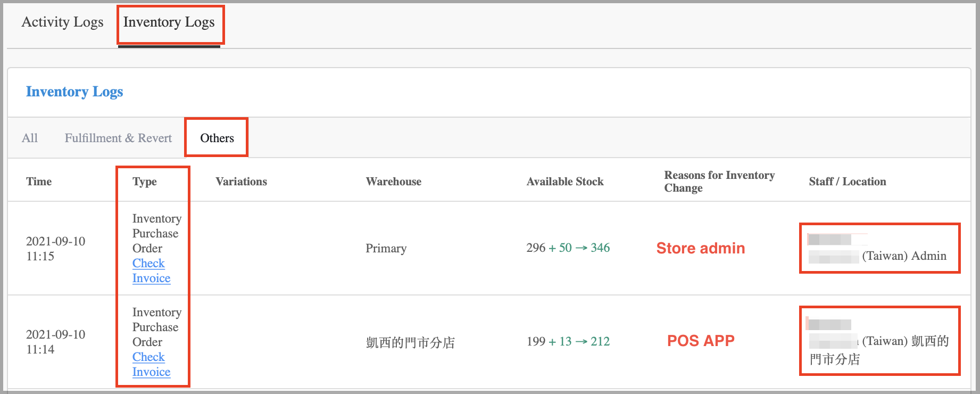This screenshot has height=394, width=980.
Task: Click the blue Inventory Logs panel heading
Action: 74,92
